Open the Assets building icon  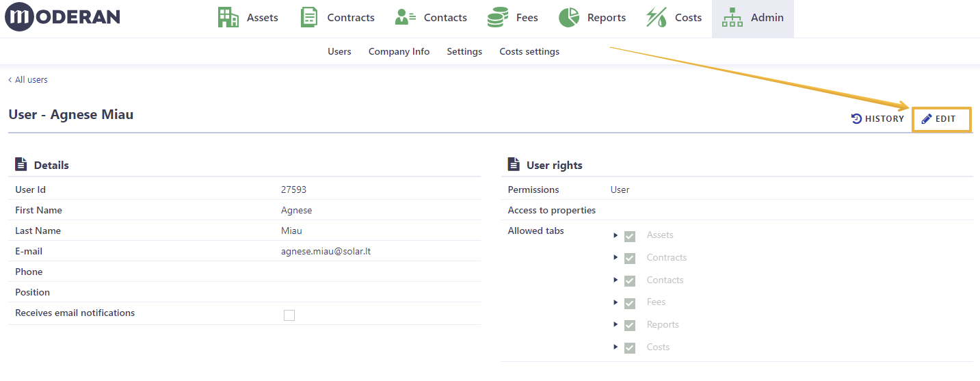click(228, 17)
